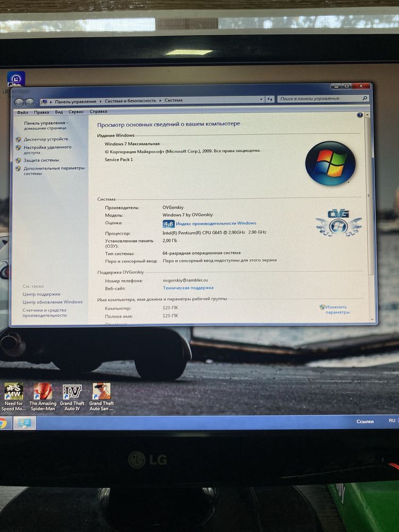Select Control Panel taskbar button
This screenshot has height=532, width=399.
[24, 423]
